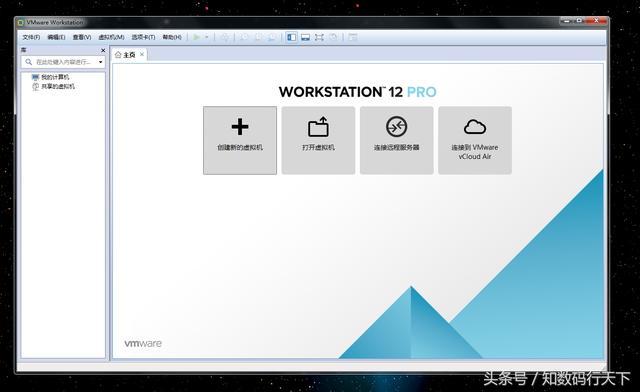Close the VMware Workstation window
Image resolution: width=640 pixels, height=392 pixels.
[x=596, y=20]
